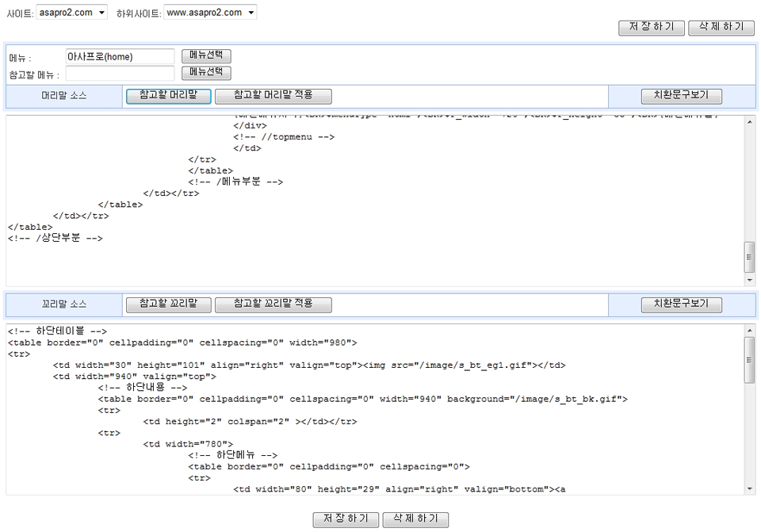Expand the 하위사이트 dropdown list
761x532 pixels.
tap(210, 13)
